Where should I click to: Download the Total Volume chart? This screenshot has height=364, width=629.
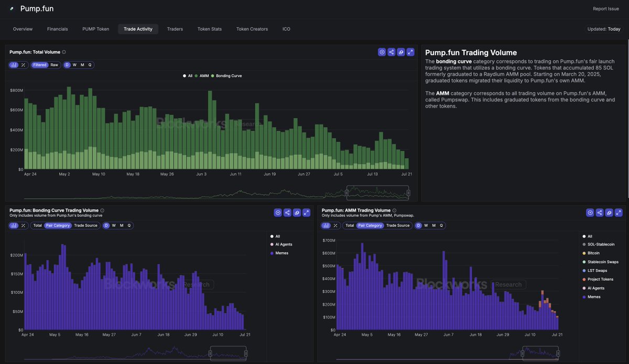(x=382, y=52)
